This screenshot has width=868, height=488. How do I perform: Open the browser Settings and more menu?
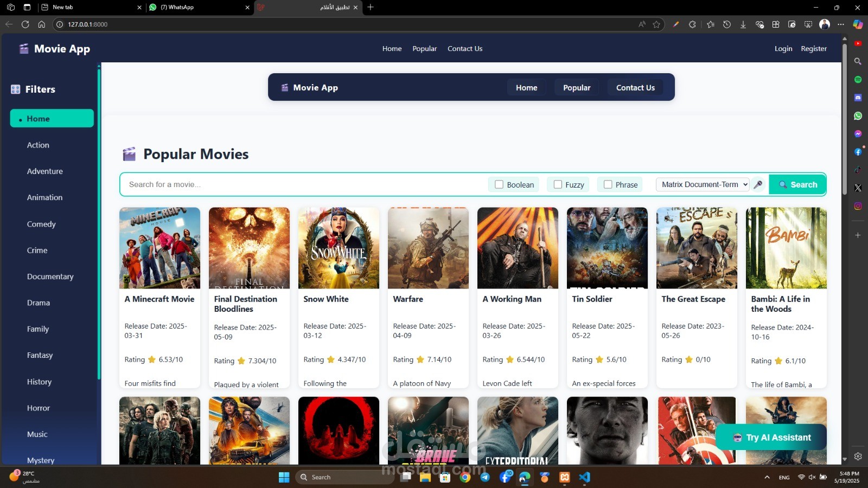click(841, 24)
